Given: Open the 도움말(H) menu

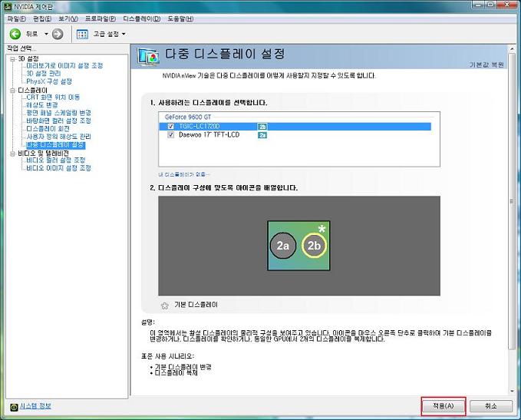Looking at the screenshot, I should pos(180,18).
